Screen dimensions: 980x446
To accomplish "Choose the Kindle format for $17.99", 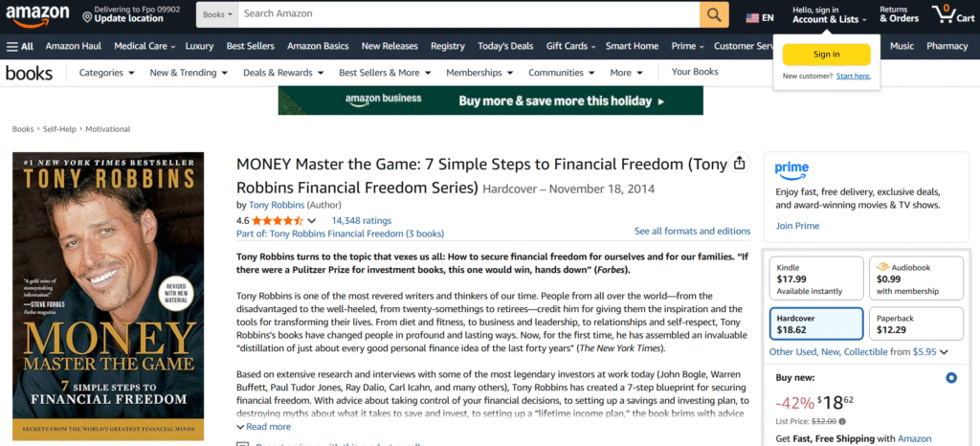I will coord(814,279).
